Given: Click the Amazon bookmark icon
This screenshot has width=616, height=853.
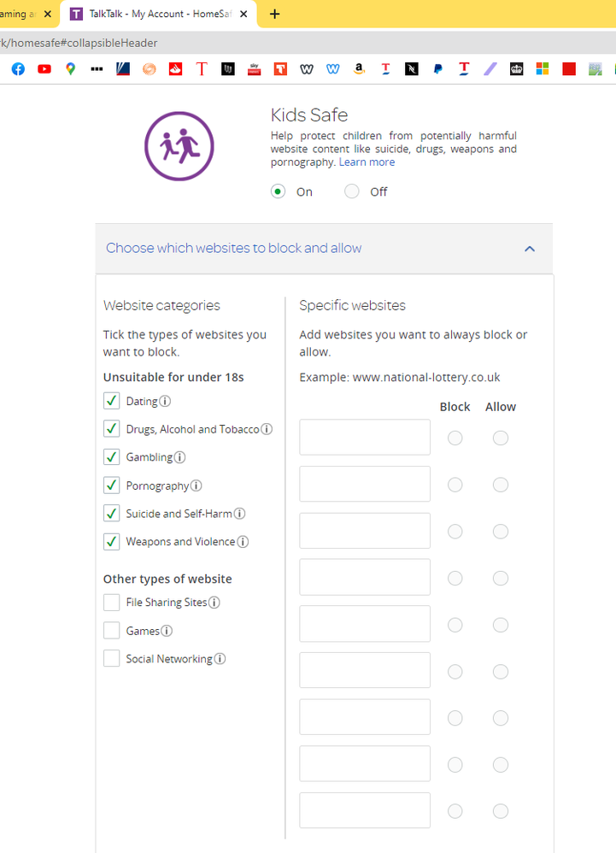Looking at the screenshot, I should point(359,69).
